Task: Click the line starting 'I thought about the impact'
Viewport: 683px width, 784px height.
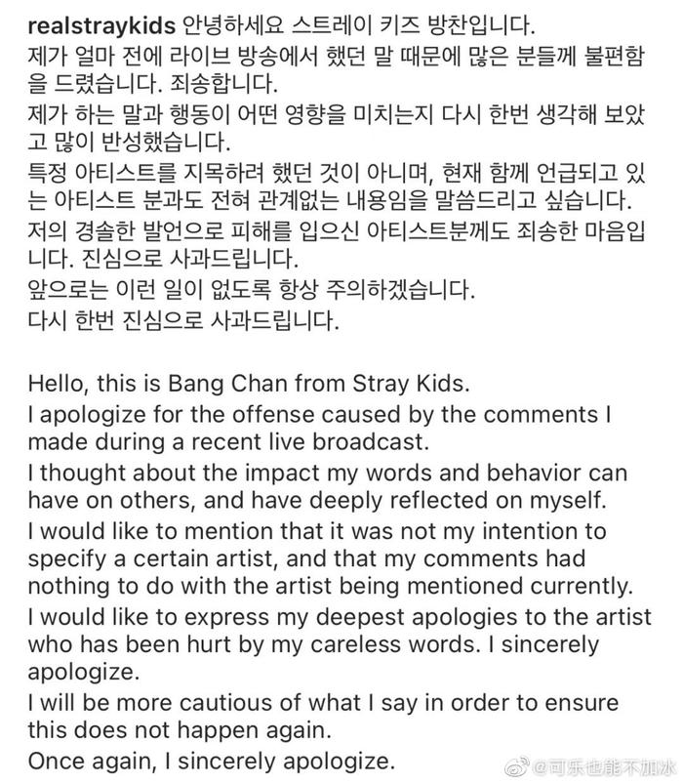Action: pos(327,473)
